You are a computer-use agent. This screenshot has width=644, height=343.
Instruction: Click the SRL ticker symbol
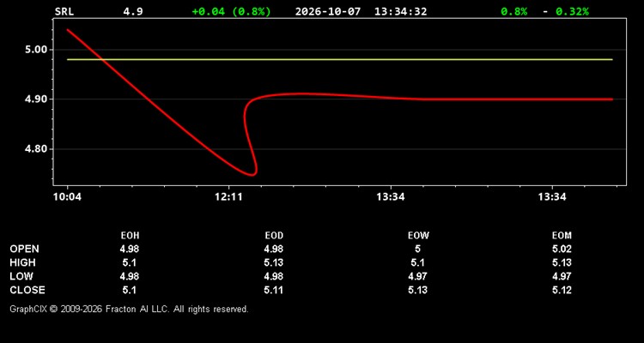(x=64, y=11)
